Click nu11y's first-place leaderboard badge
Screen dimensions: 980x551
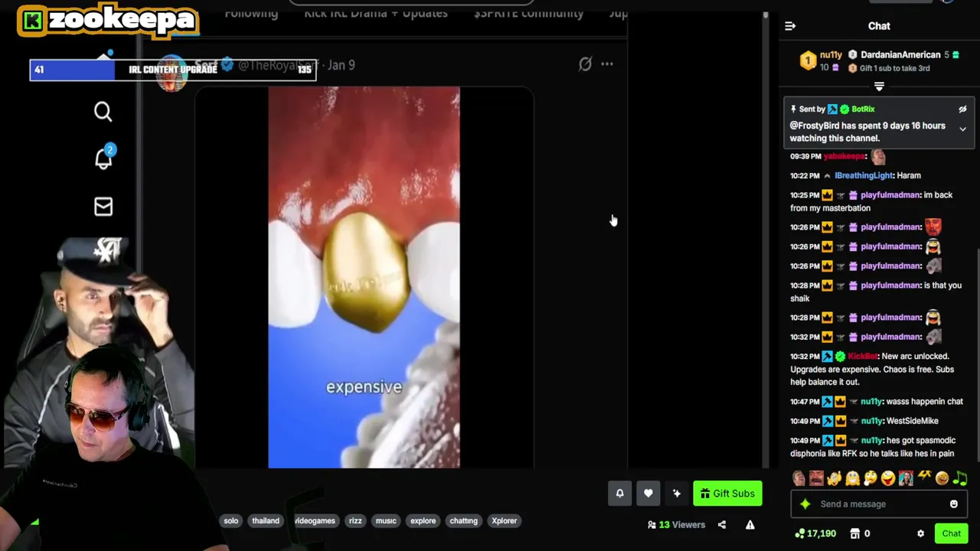coord(808,60)
